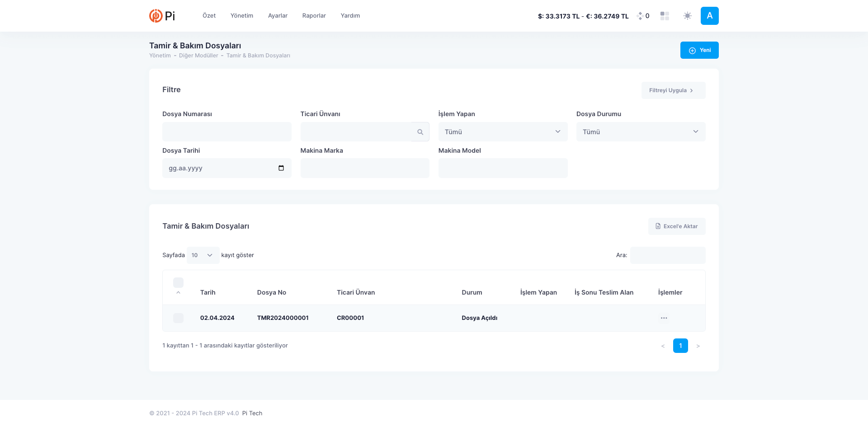Click the Dosya Numarası input field
The image size is (868, 427).
pyautogui.click(x=226, y=132)
